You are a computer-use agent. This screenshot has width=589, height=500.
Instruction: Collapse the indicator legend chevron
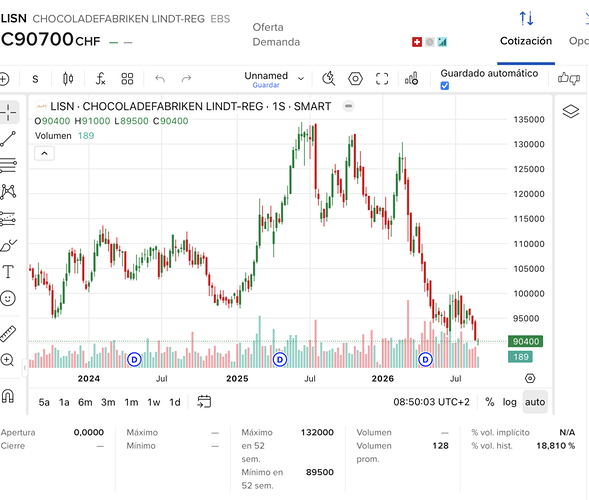click(44, 153)
